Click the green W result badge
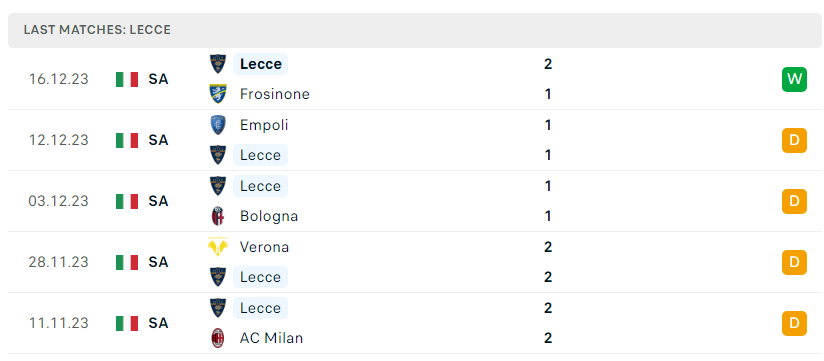 point(794,79)
